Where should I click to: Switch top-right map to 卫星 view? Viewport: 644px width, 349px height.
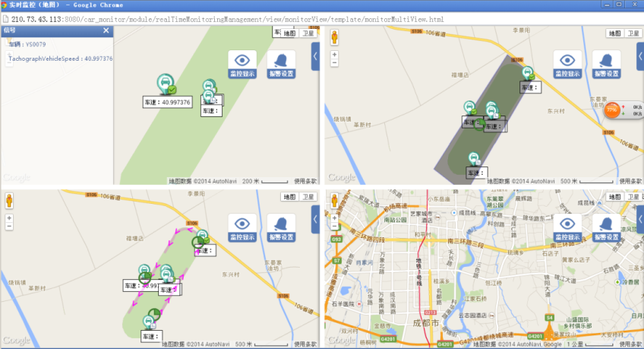(x=633, y=33)
